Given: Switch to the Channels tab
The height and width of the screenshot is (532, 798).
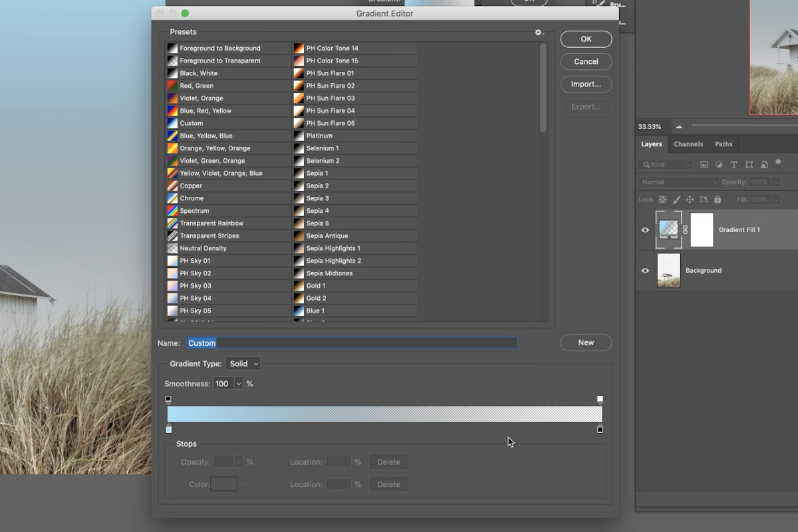Looking at the screenshot, I should click(688, 144).
